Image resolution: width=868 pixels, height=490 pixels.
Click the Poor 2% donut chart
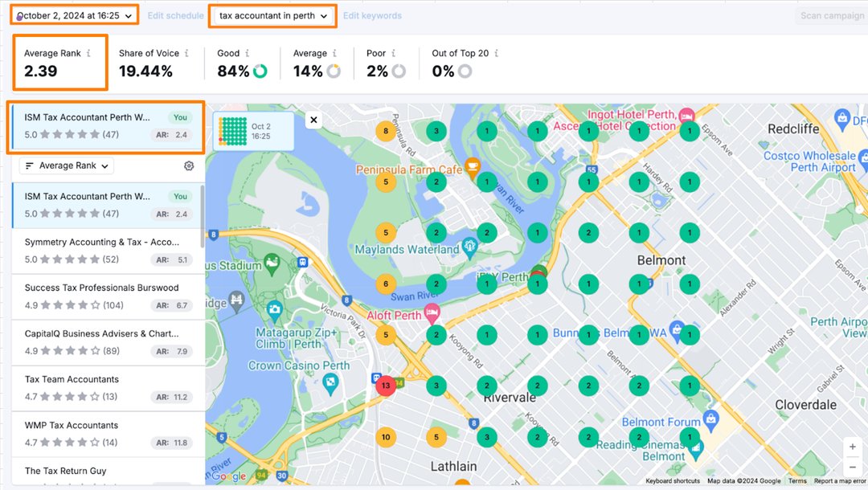pyautogui.click(x=399, y=71)
